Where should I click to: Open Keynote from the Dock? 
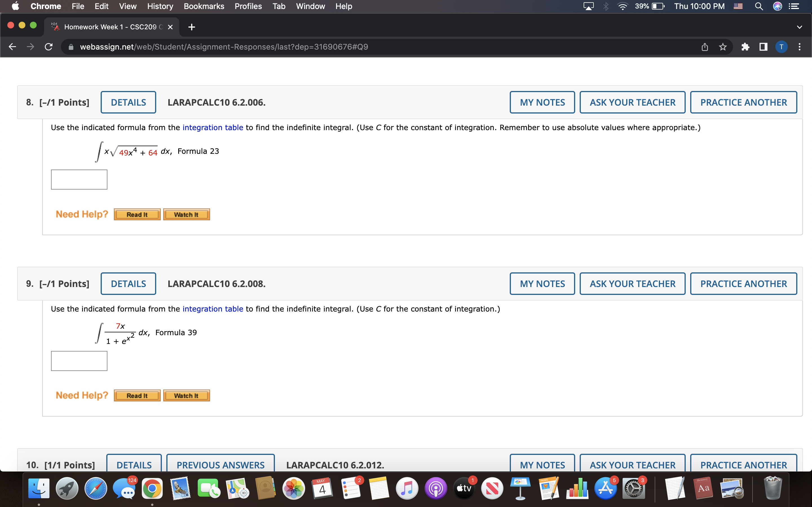(520, 489)
